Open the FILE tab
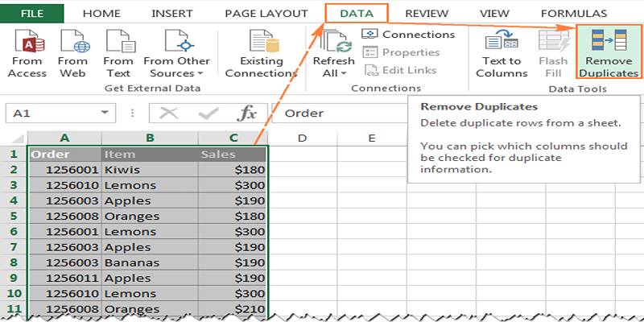The height and width of the screenshot is (322, 644). tap(32, 13)
